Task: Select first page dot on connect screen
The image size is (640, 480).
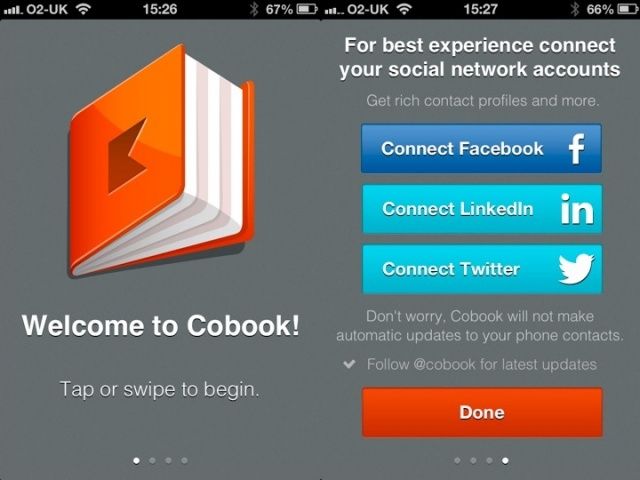Action: click(457, 460)
